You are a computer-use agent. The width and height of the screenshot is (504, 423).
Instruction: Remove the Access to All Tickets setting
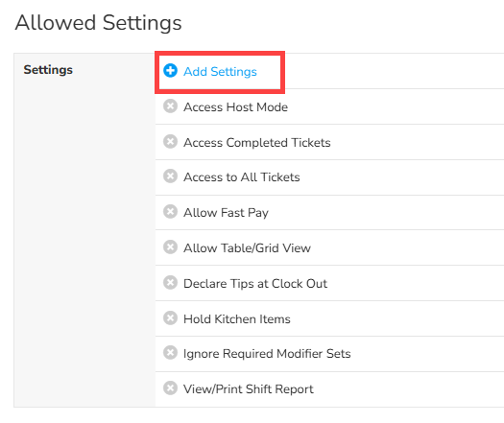170,176
